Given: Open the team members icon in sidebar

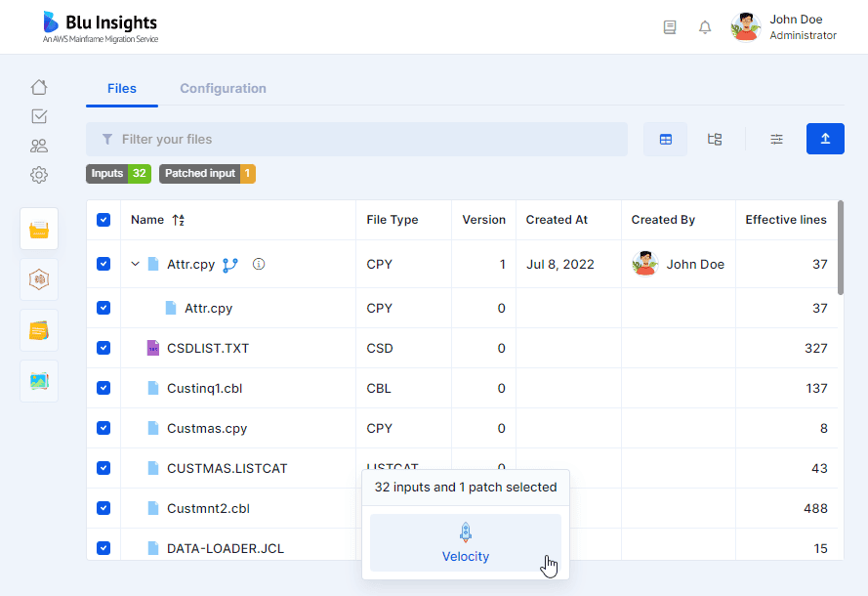Looking at the screenshot, I should click(x=39, y=146).
